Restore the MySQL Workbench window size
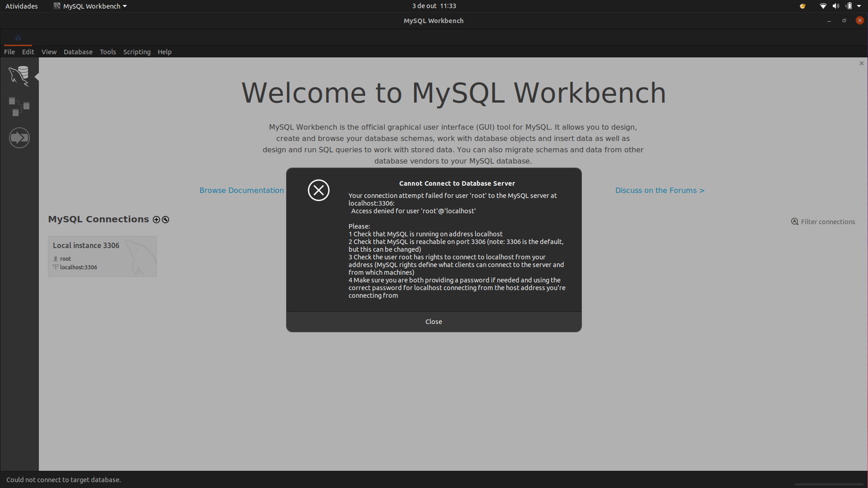This screenshot has height=488, width=868. point(844,21)
